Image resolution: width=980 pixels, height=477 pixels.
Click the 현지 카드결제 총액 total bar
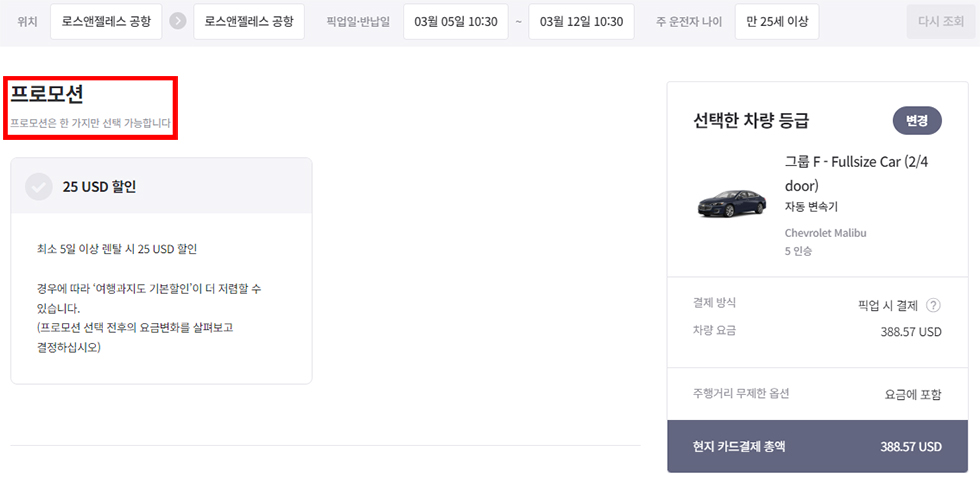click(x=818, y=446)
